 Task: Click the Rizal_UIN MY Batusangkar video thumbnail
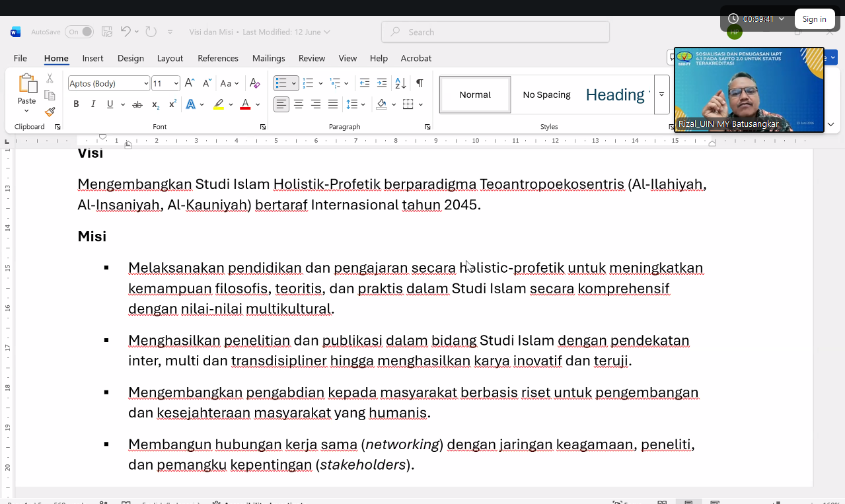pyautogui.click(x=749, y=90)
